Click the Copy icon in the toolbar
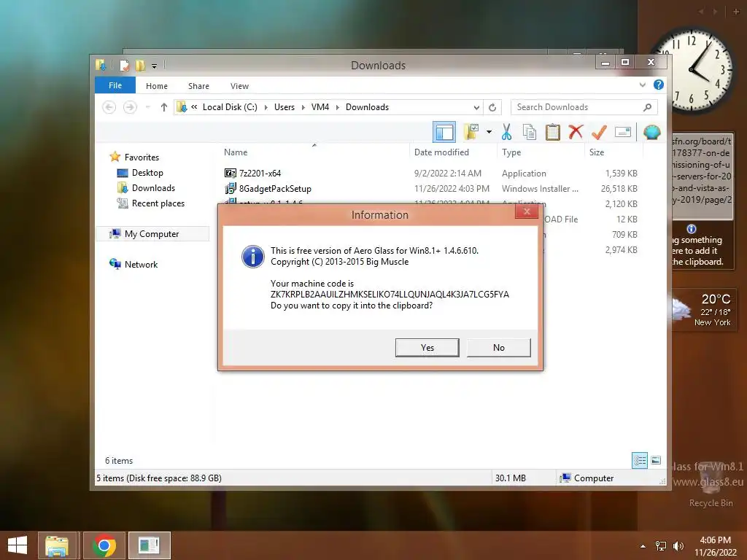This screenshot has width=747, height=560. click(530, 132)
